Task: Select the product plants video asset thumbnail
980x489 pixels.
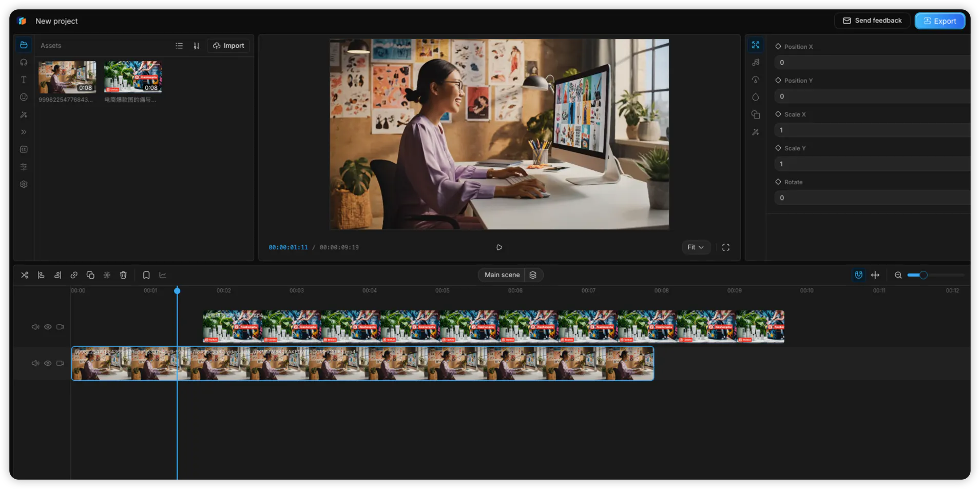Action: [133, 77]
